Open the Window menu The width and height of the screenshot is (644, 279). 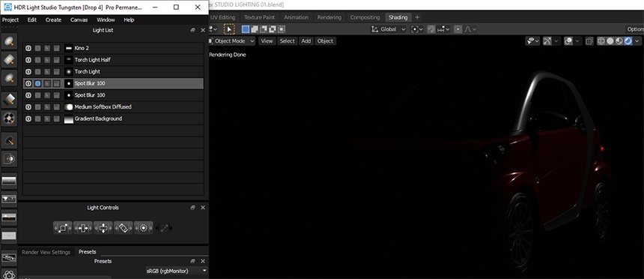coord(106,19)
